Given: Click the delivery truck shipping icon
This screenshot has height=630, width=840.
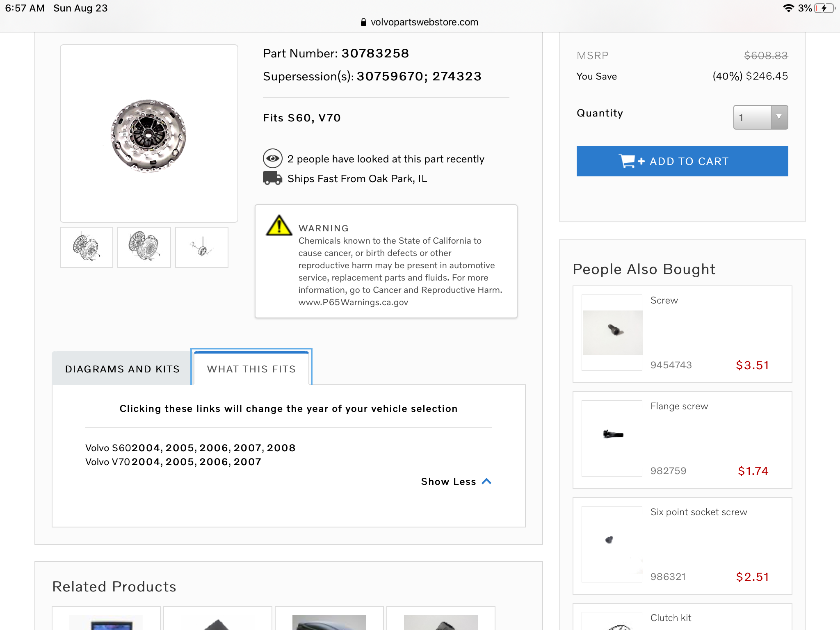Looking at the screenshot, I should (272, 178).
